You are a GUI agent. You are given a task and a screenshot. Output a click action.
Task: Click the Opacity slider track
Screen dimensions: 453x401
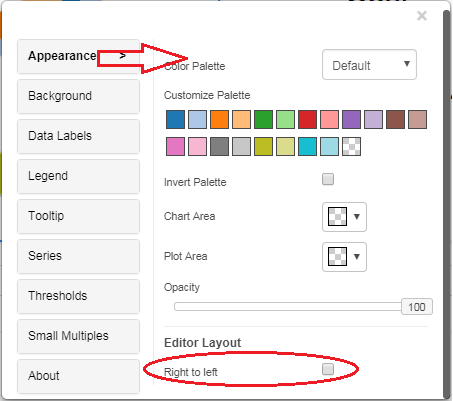click(288, 307)
